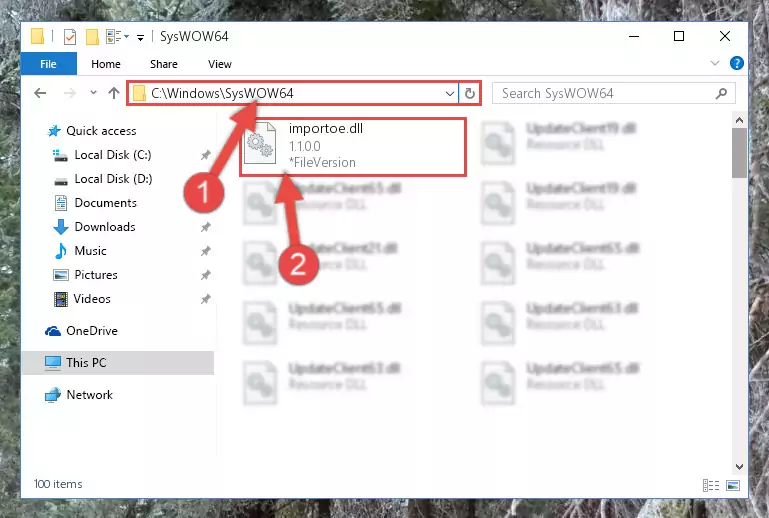This screenshot has height=518, width=769.
Task: Open Documents in the sidebar
Action: (105, 203)
